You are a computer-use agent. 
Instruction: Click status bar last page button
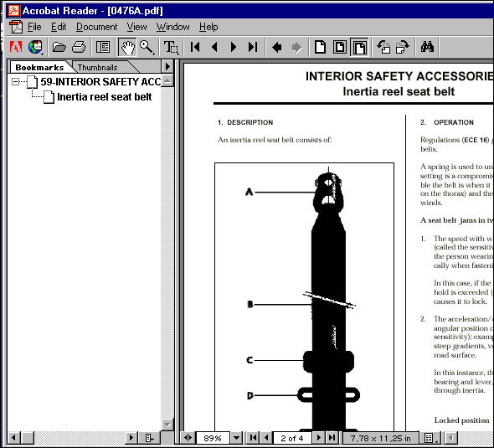[332, 438]
